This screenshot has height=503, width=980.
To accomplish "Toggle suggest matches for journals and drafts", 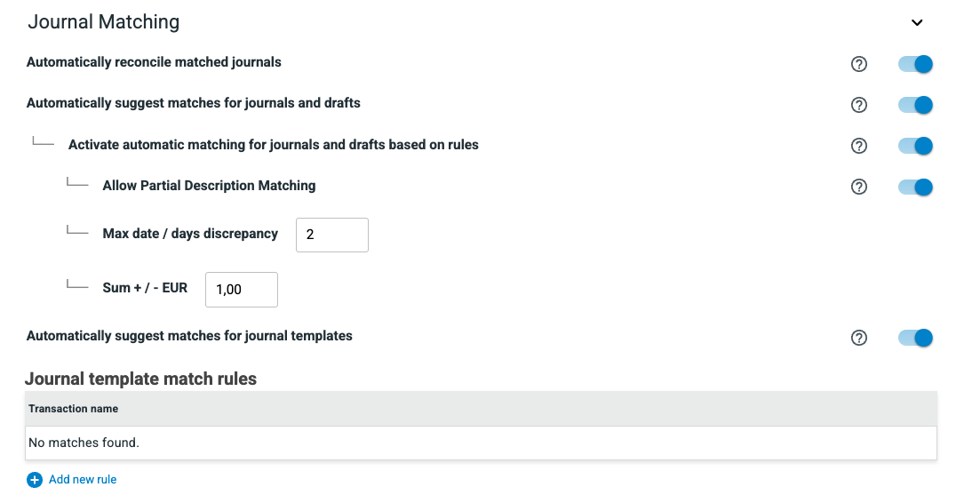I will [x=915, y=105].
